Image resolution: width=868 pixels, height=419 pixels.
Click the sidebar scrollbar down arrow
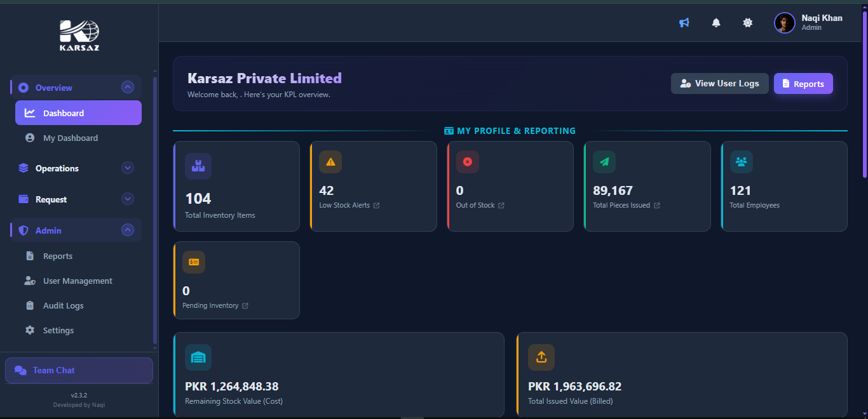[155, 349]
